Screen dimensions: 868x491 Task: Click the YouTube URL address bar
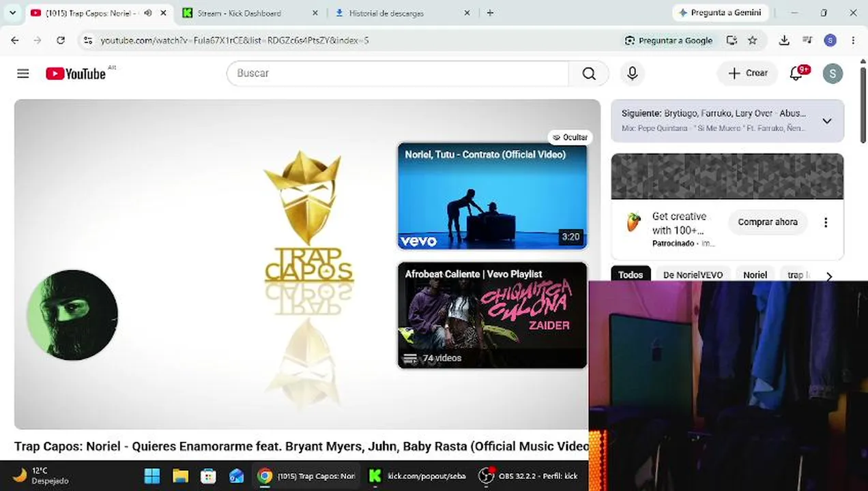(x=234, y=40)
